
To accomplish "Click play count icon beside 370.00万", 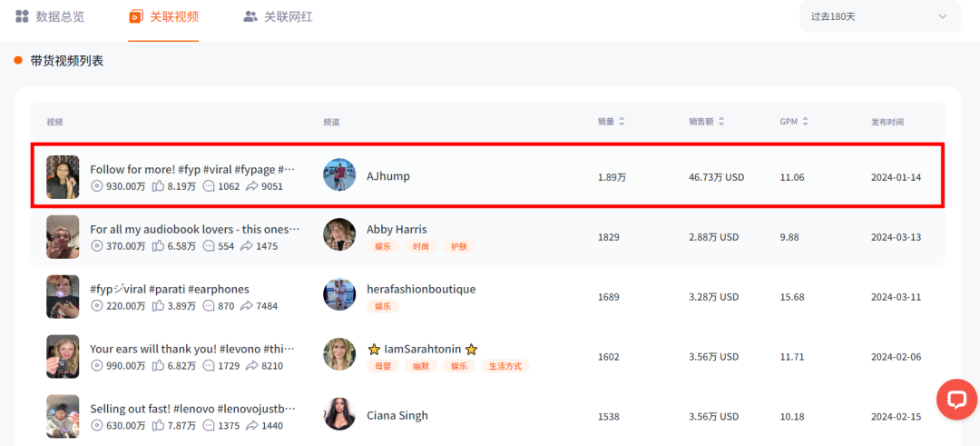I will (96, 246).
